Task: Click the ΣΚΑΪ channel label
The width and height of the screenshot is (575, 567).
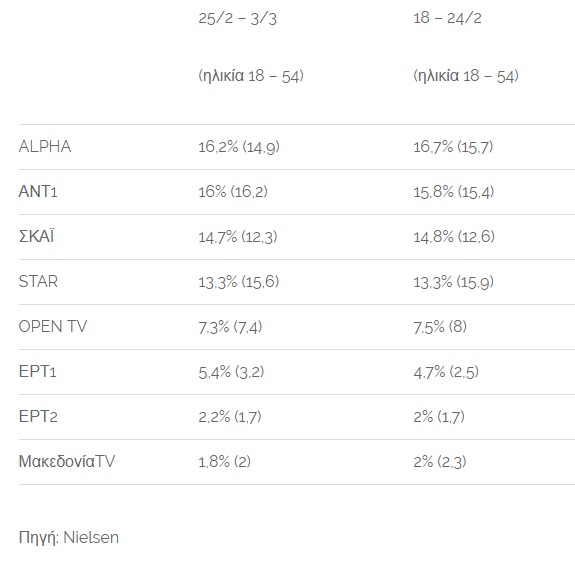Action: pos(36,236)
